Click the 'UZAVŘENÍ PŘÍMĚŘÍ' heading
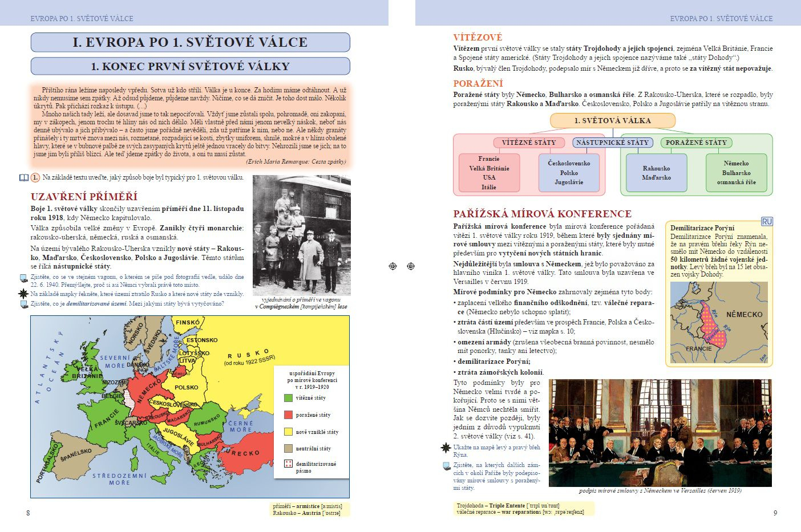801x532 pixels. coord(84,197)
